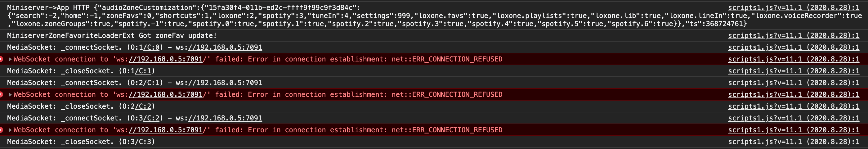Open scripts1.js source link for _closeSocket (O:1/C:1)
Image resolution: width=868 pixels, height=149 pixels.
tap(794, 71)
